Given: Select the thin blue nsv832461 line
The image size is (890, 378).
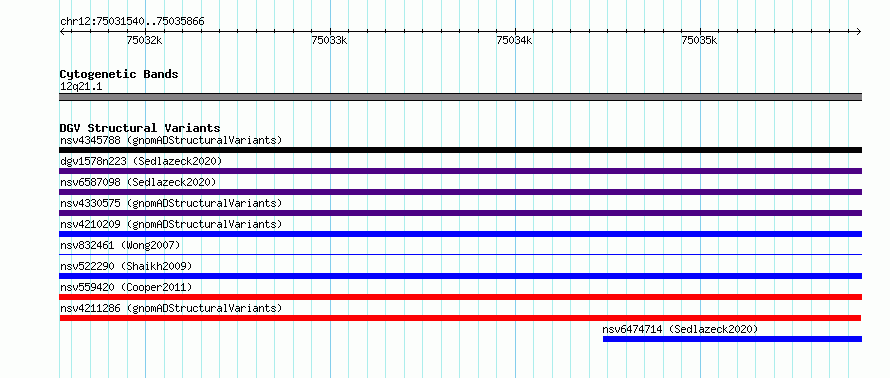Looking at the screenshot, I should pyautogui.click(x=461, y=254).
